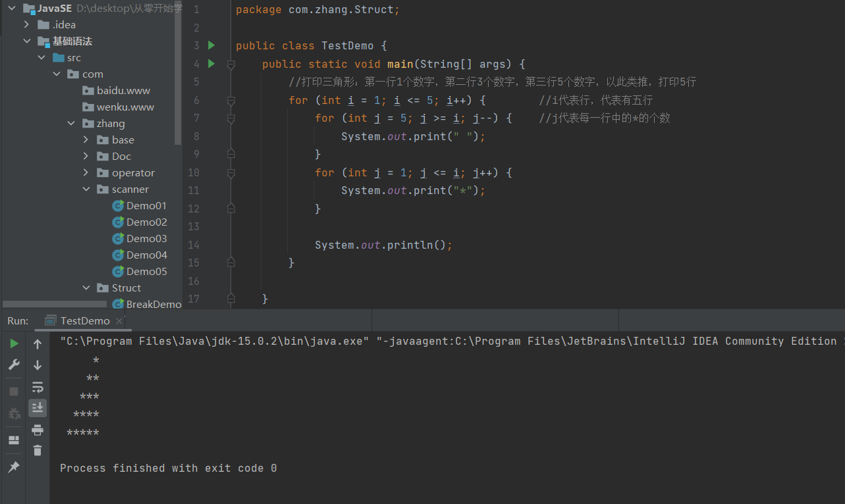Select the Demo01 file in project tree
This screenshot has width=845, height=504.
click(x=146, y=205)
